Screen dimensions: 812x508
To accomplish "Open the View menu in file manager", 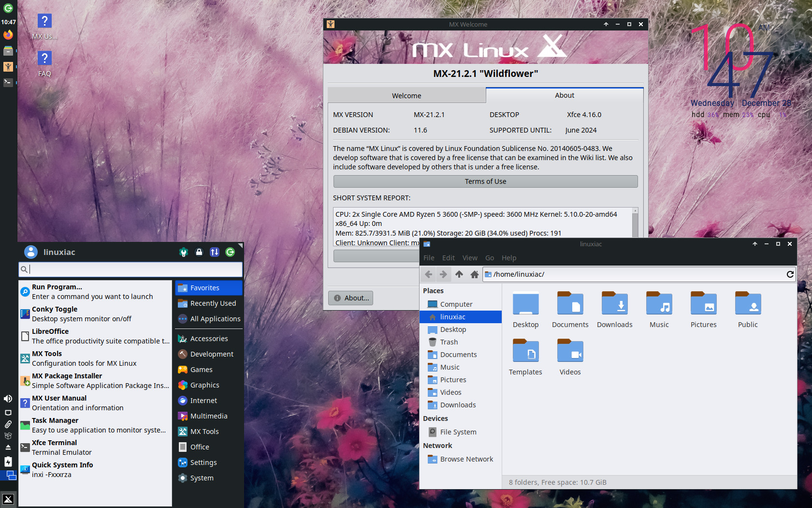I will 470,258.
